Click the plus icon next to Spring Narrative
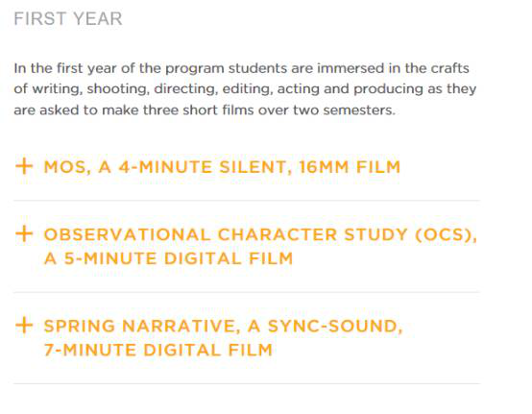Viewport: 532px width, 414px height. 24,325
